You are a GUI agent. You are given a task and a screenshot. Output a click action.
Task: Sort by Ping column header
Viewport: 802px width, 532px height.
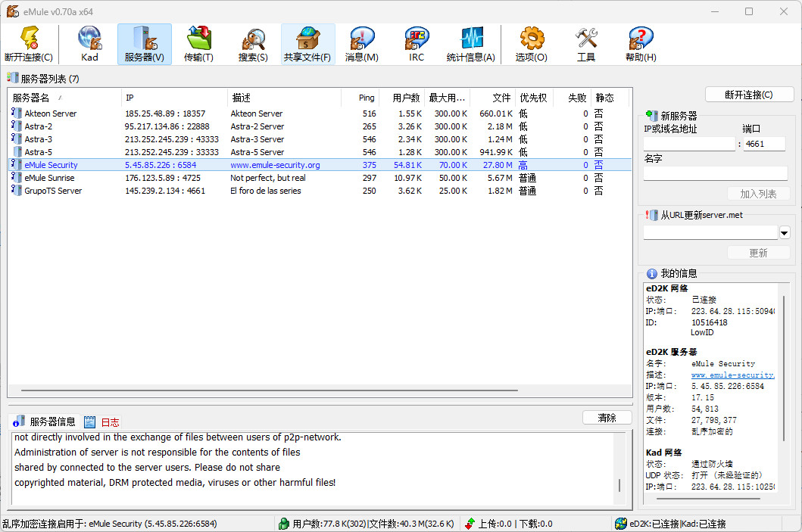(360, 98)
